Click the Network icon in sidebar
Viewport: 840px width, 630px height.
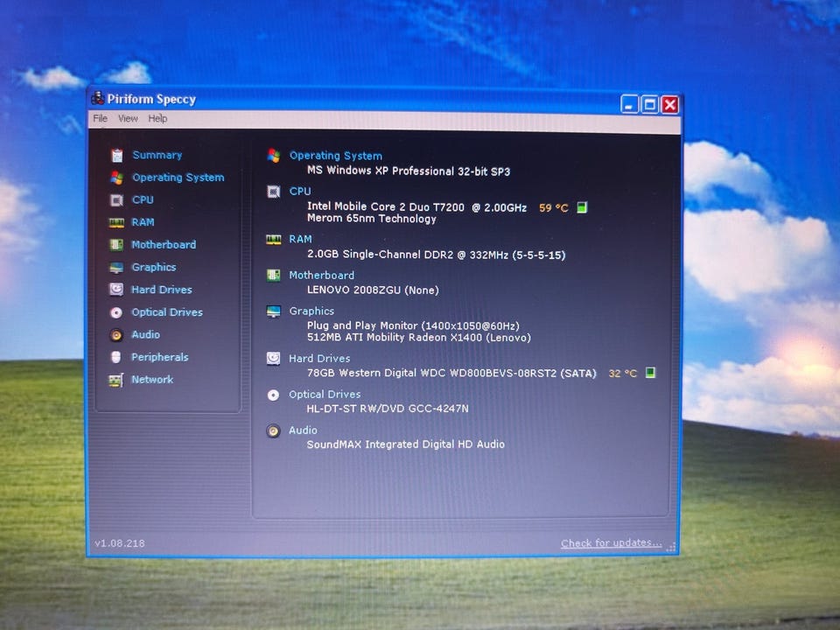coord(115,381)
